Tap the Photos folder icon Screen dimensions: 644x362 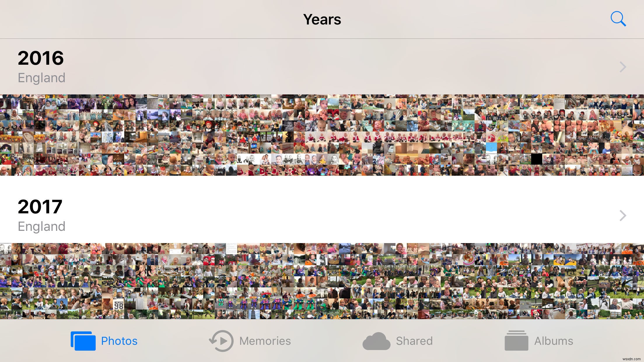pos(84,341)
